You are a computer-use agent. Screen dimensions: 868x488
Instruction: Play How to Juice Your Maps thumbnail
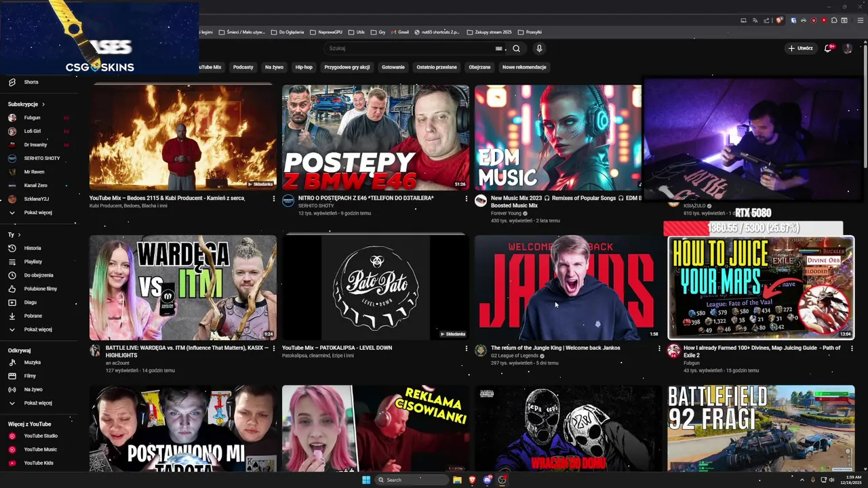(761, 287)
